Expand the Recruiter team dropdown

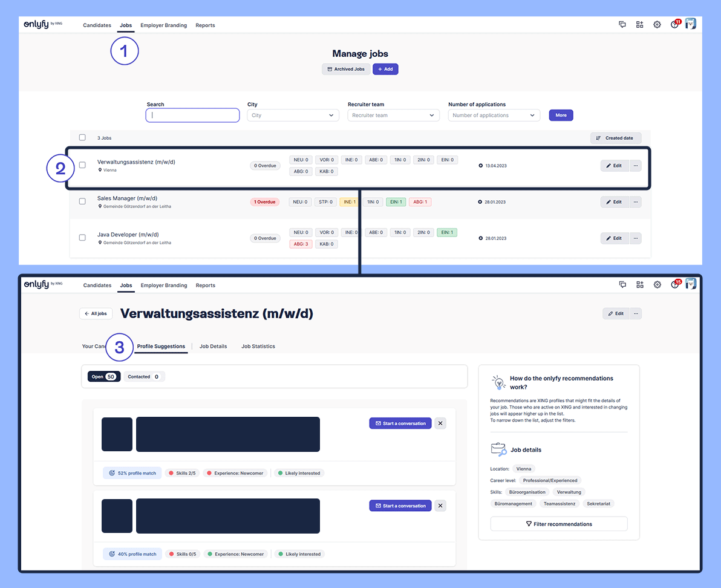[x=393, y=115]
